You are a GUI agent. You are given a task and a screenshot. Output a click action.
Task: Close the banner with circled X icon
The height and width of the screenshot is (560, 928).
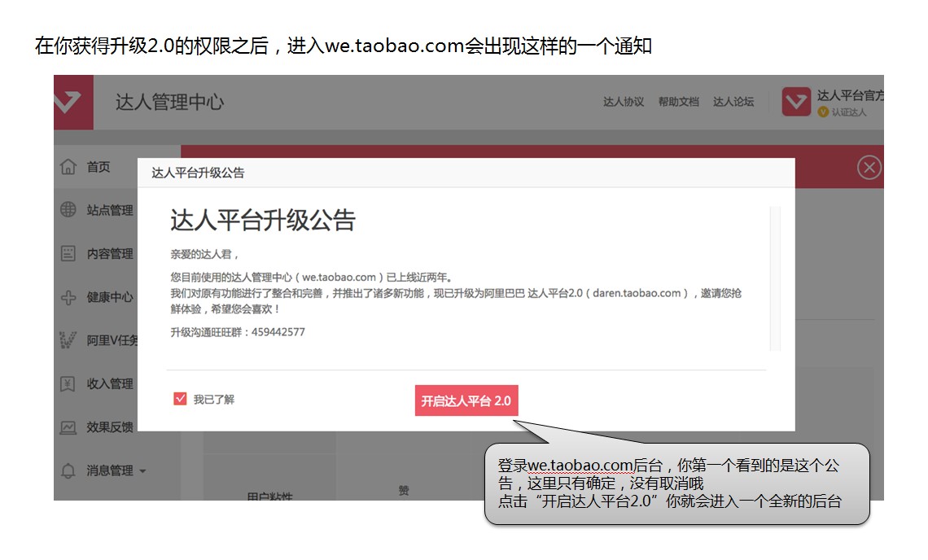[869, 168]
